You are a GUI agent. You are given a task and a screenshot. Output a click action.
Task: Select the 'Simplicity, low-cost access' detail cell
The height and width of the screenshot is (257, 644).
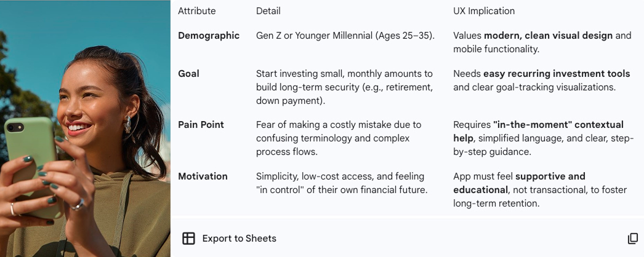pyautogui.click(x=342, y=183)
